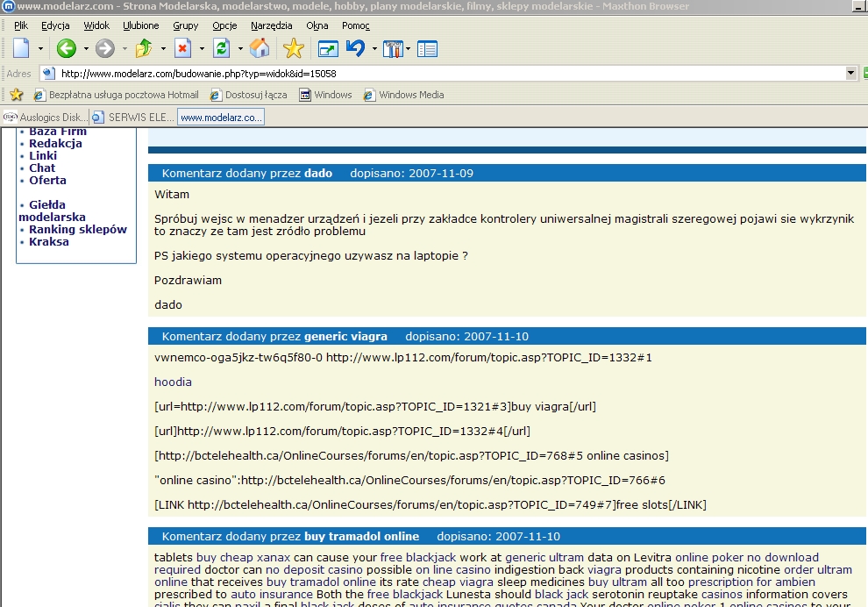
Task: Click the prescription for ambien link
Action: [751, 582]
